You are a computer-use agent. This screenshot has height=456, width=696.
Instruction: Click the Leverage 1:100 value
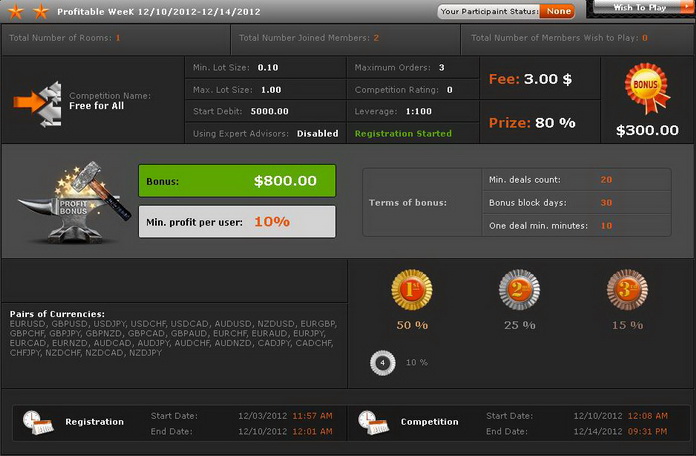(419, 111)
